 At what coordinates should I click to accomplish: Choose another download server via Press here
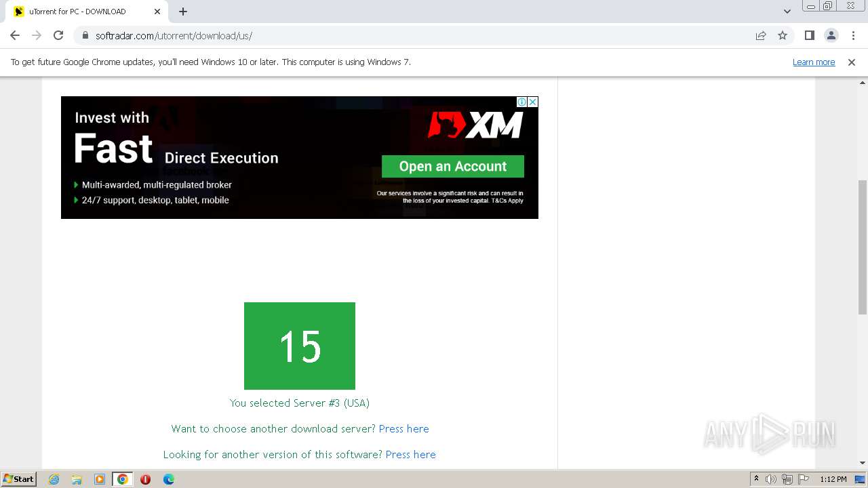click(x=404, y=428)
